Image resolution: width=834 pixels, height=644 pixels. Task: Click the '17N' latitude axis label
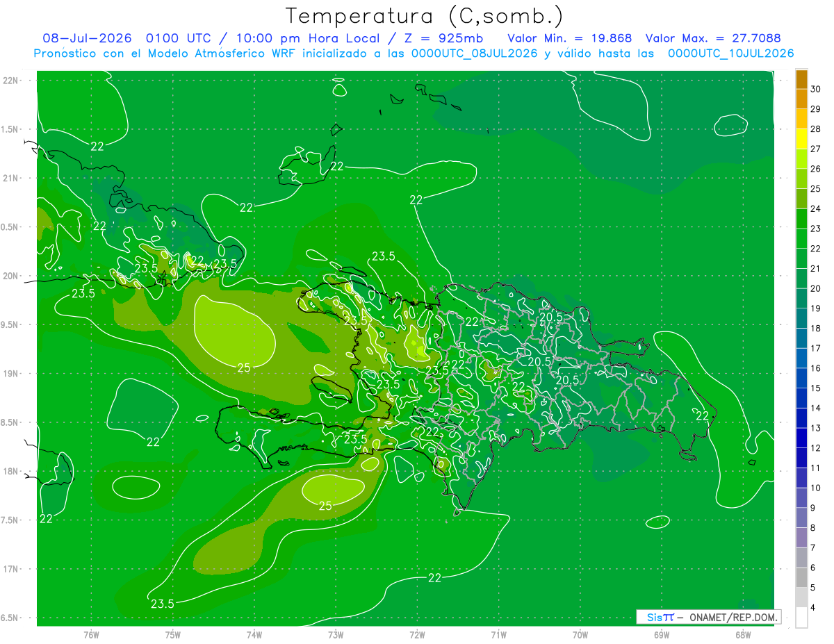click(10, 569)
